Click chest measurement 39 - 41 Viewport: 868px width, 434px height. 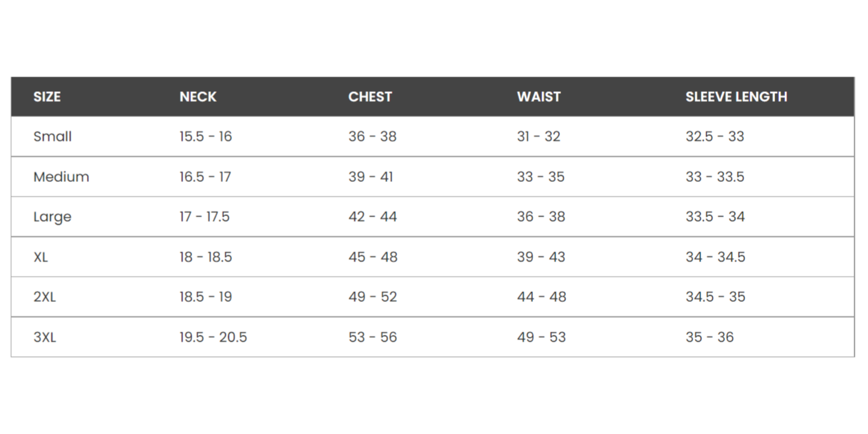point(371,177)
